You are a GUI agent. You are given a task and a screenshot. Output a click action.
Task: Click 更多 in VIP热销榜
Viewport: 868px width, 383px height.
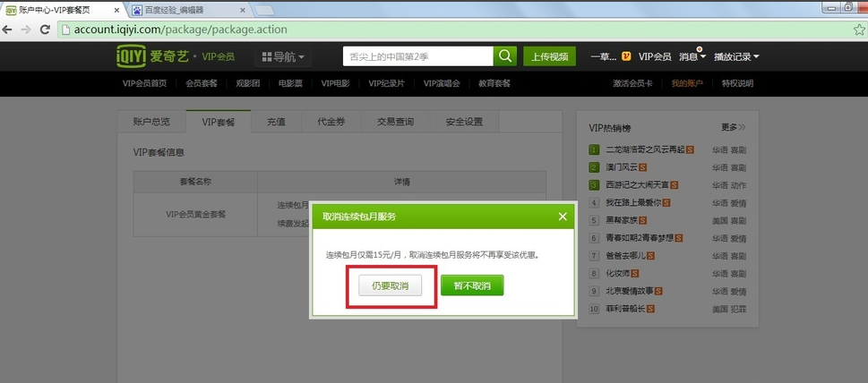(733, 127)
